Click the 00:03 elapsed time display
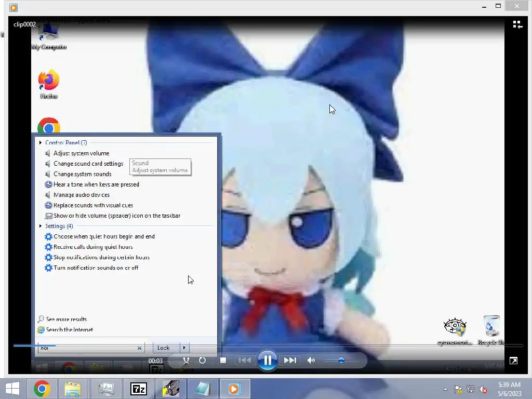 click(155, 361)
